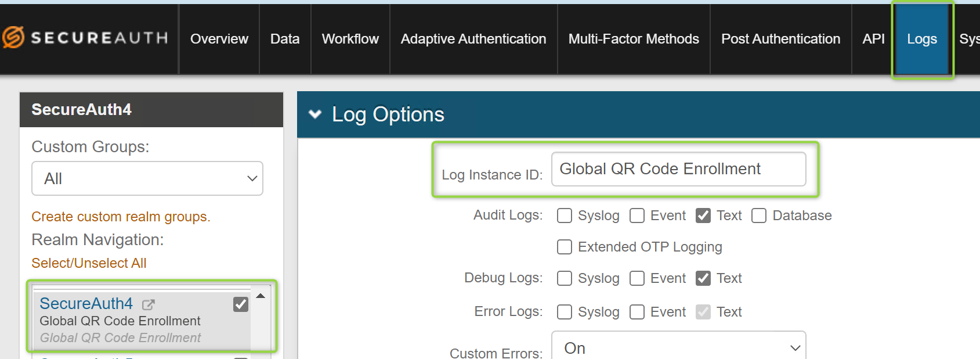Open the Data tab
The image size is (980, 359).
click(285, 39)
